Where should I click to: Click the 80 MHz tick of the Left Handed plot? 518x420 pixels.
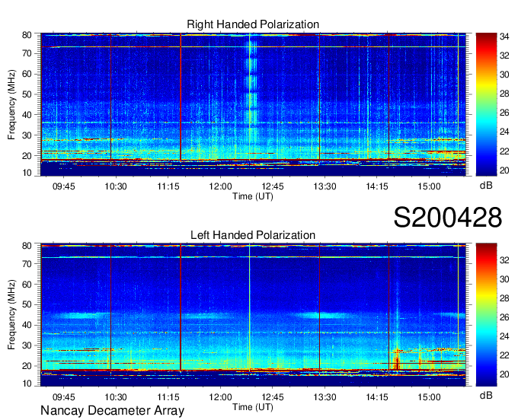pos(27,246)
